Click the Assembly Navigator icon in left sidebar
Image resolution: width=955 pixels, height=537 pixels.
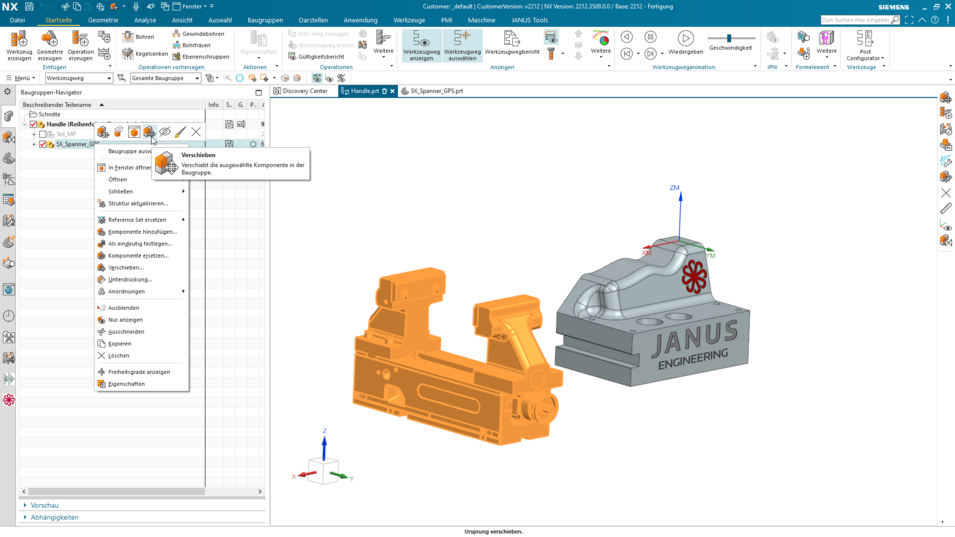coord(9,116)
